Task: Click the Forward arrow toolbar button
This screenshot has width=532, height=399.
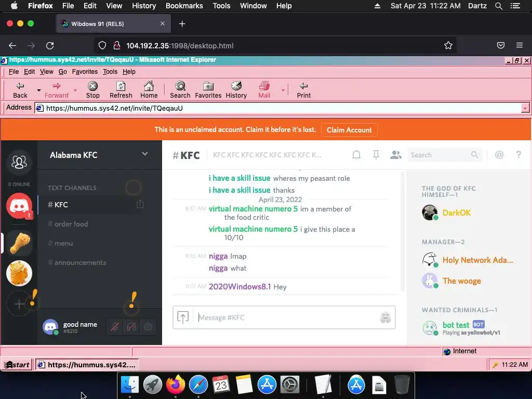Action: [x=56, y=90]
